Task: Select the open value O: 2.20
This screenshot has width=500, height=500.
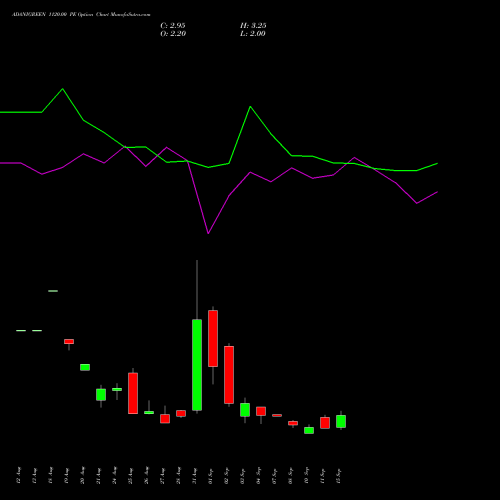Action: pos(173,34)
